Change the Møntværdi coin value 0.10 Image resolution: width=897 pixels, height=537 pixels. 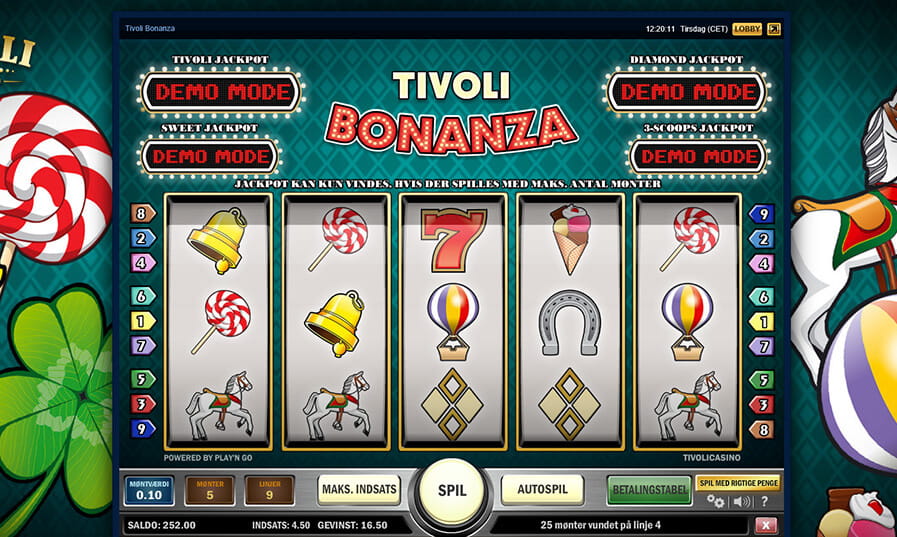149,490
